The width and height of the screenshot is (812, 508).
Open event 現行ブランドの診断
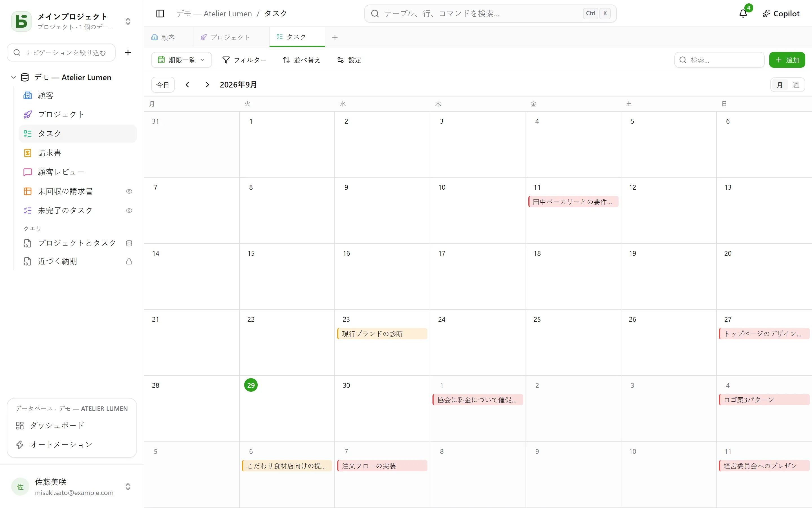382,334
